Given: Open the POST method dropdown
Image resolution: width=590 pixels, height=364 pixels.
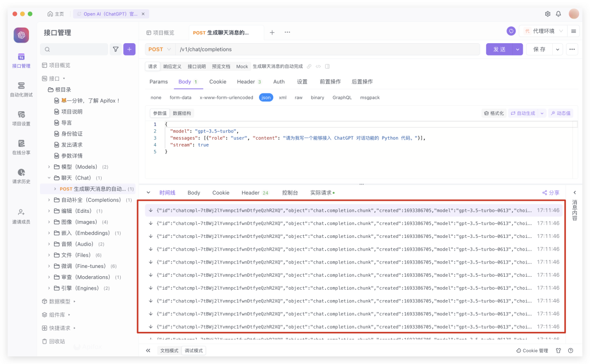Looking at the screenshot, I should coord(160,49).
